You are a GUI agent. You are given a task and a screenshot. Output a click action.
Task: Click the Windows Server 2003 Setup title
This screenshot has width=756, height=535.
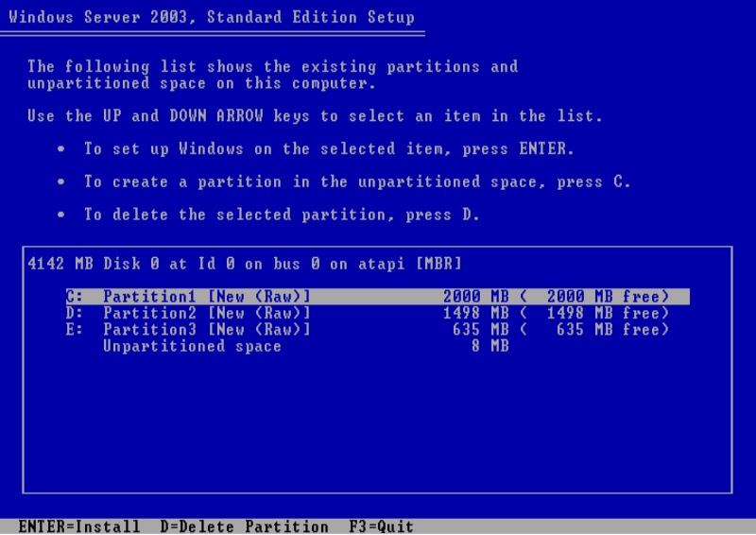pyautogui.click(x=212, y=17)
